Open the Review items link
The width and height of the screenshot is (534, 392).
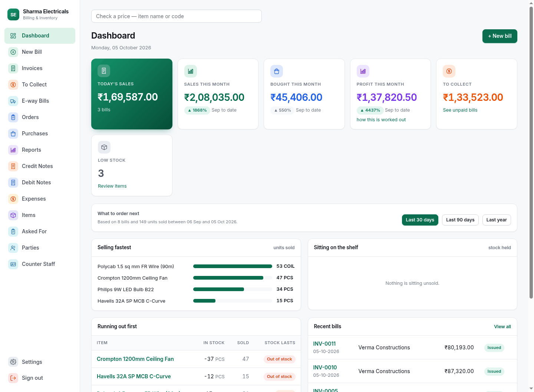coord(112,186)
